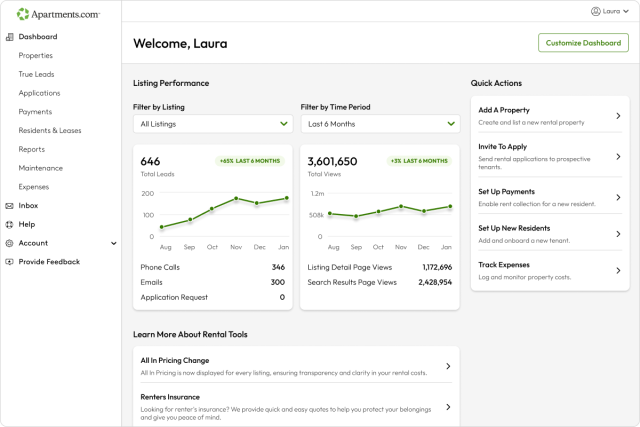640x427 pixels.
Task: Select the Account menu label
Action: [33, 243]
